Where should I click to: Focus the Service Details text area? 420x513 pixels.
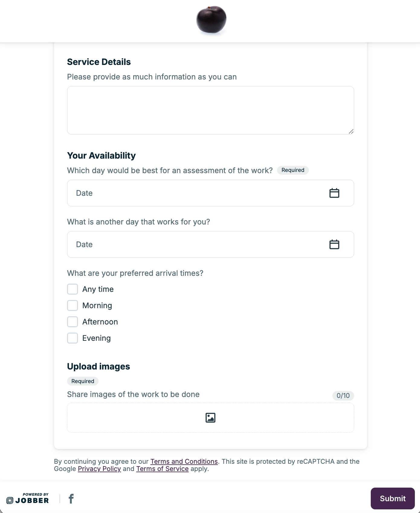point(210,110)
